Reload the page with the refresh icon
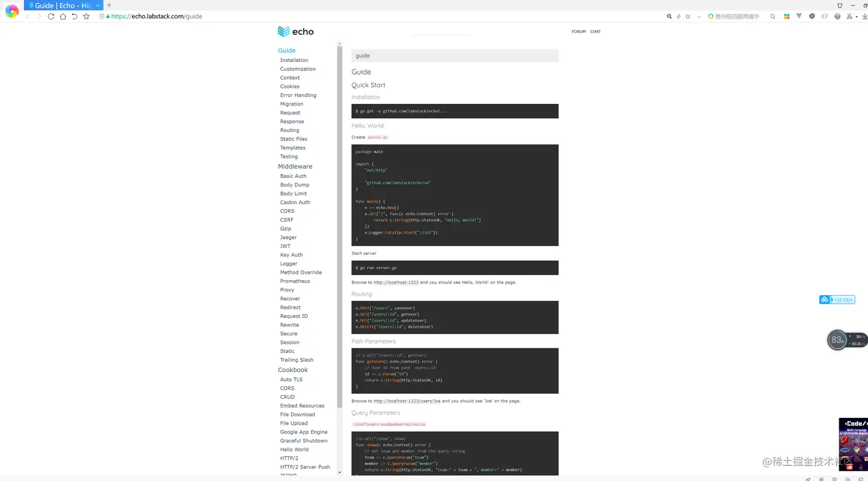 [51, 17]
